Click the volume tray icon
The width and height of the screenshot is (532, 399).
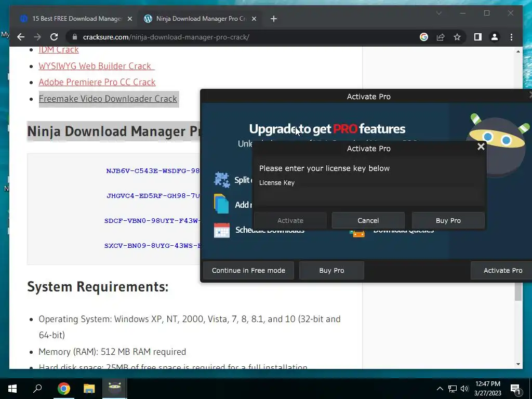pos(464,389)
